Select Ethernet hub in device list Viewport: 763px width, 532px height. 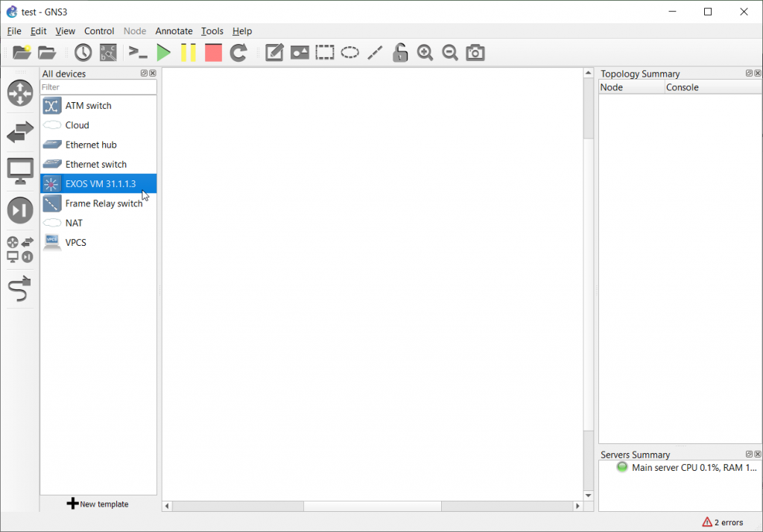tap(98, 145)
